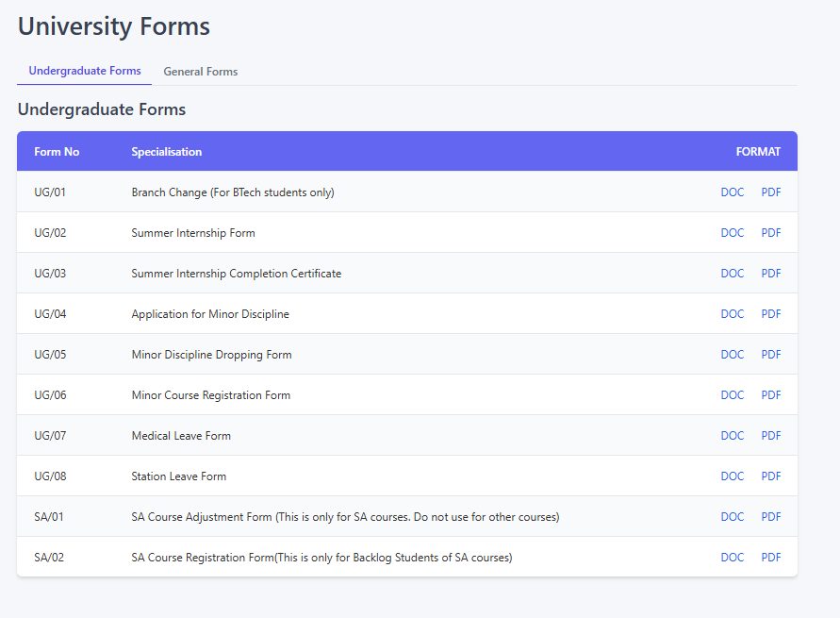Screen dimensions: 840x618
Task: Open DOC for Minor Discipline Dropping Form
Action: 733,355
